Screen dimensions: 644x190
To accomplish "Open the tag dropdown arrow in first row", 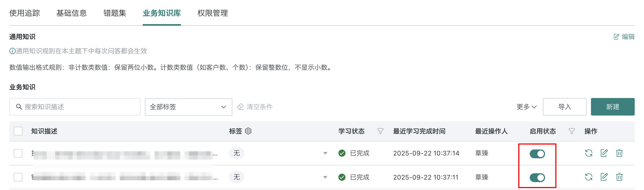I will click(325, 153).
